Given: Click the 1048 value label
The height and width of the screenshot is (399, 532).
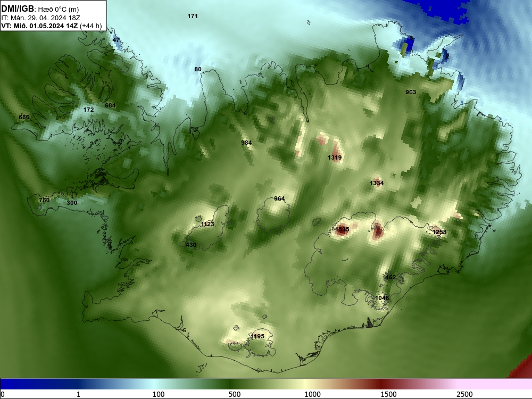Looking at the screenshot, I should click(382, 298).
